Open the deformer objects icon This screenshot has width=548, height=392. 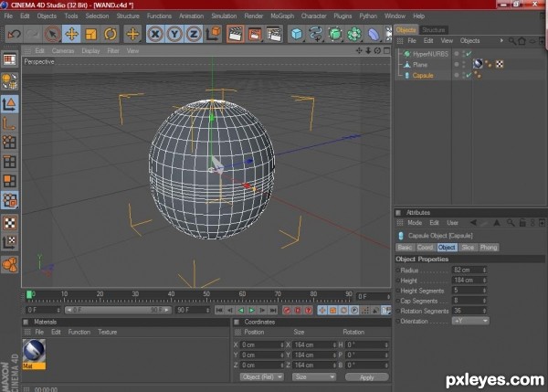374,35
